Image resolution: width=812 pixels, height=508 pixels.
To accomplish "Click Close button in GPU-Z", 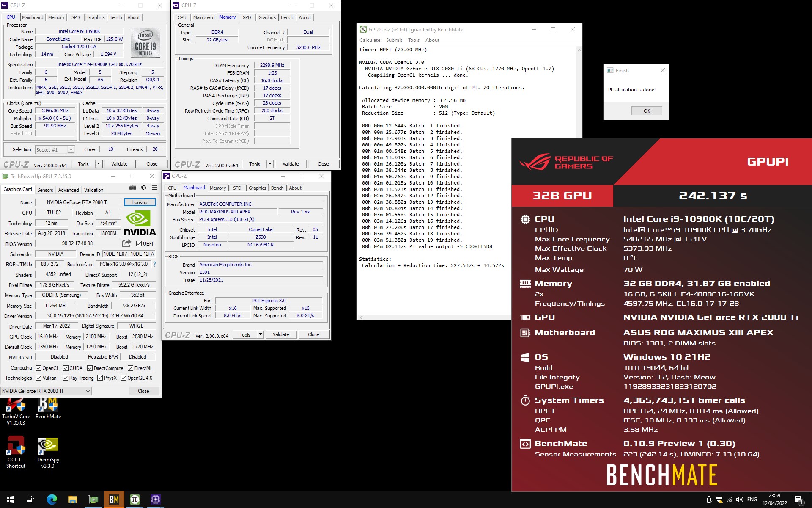I will 143,391.
